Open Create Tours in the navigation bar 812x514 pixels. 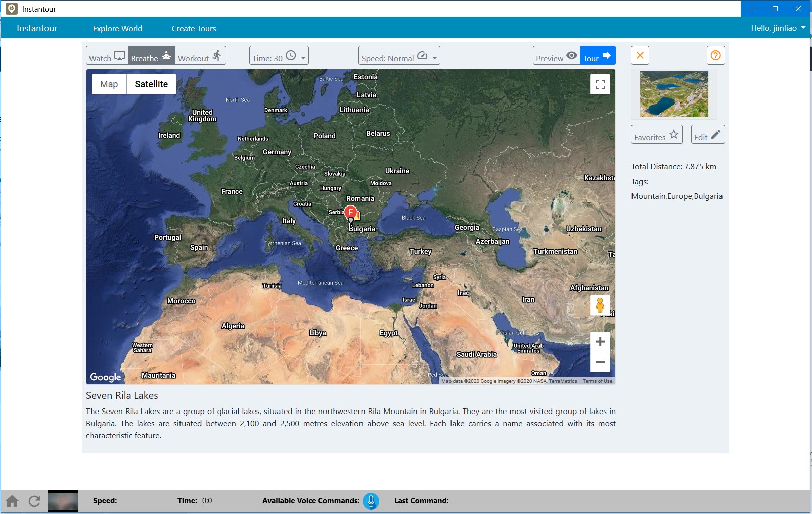[194, 28]
